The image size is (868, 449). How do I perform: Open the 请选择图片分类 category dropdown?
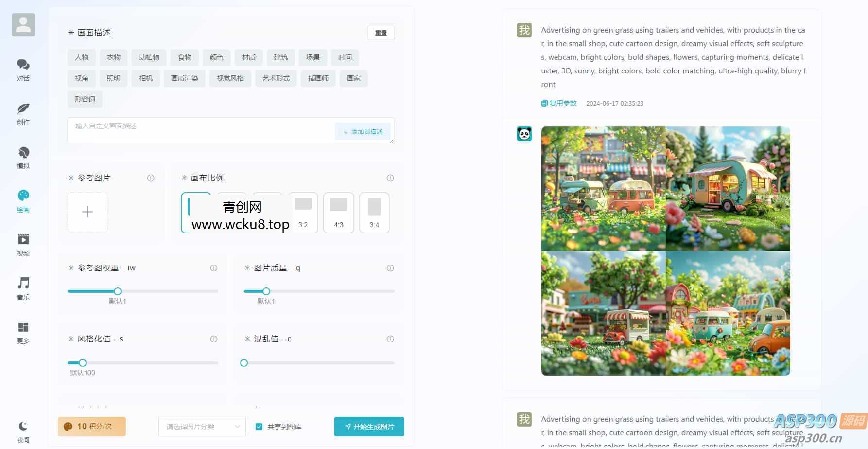click(x=202, y=426)
